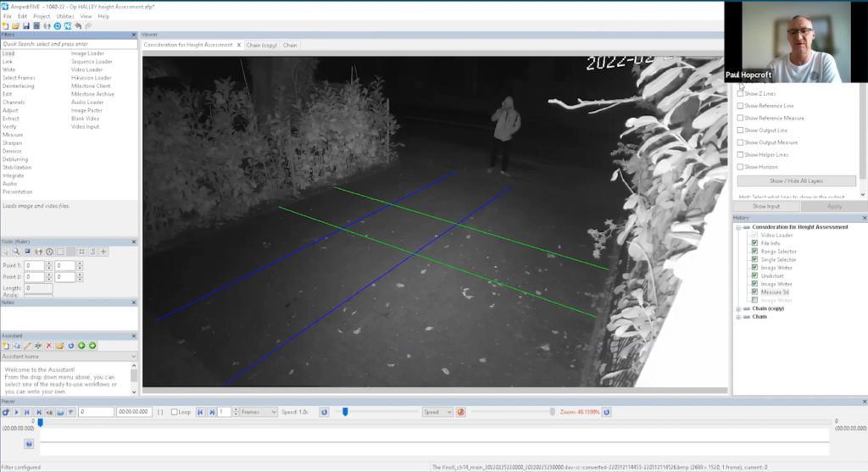Click the Show Input button
Image resolution: width=868 pixels, height=472 pixels.
coord(766,207)
